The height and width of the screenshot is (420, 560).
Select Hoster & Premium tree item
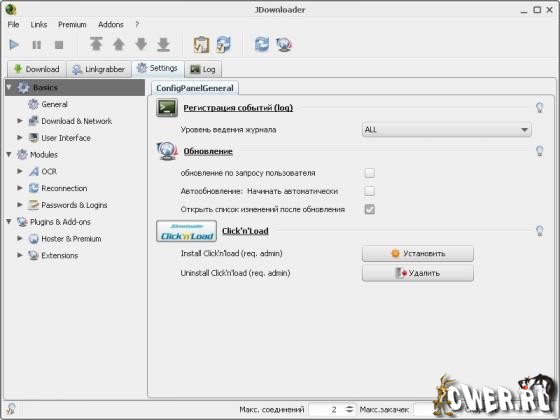pyautogui.click(x=71, y=239)
